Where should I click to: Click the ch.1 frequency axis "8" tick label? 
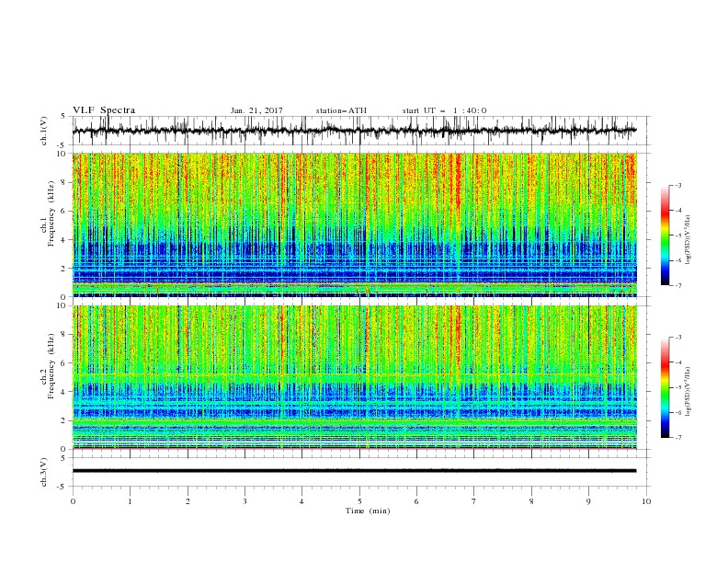(x=64, y=182)
